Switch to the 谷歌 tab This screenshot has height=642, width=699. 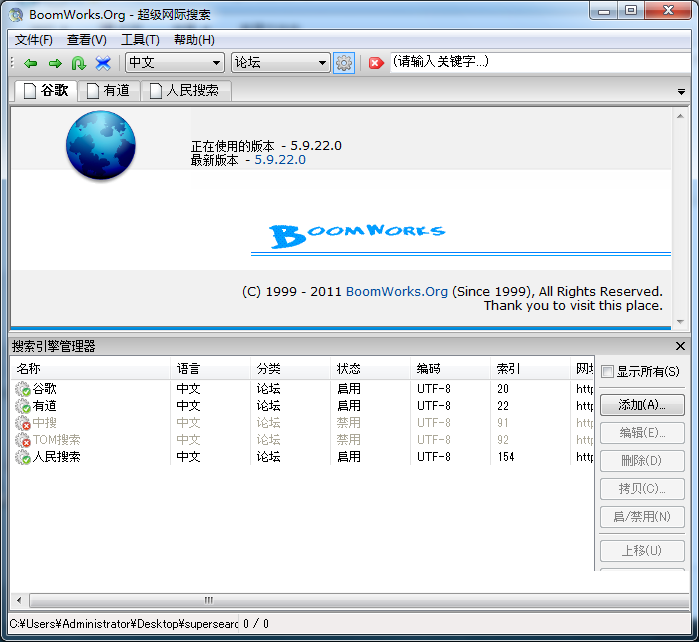[46, 91]
